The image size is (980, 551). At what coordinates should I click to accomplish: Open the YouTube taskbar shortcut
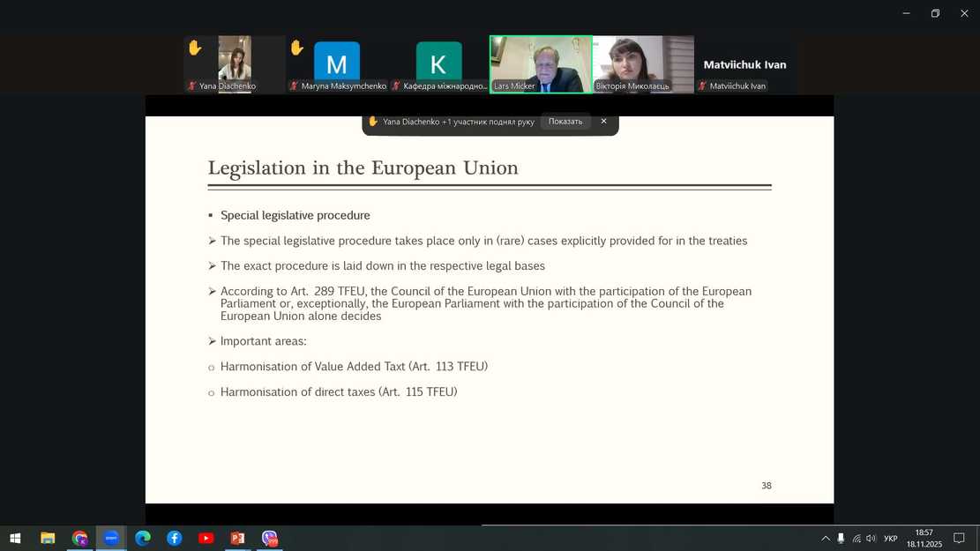(x=206, y=539)
